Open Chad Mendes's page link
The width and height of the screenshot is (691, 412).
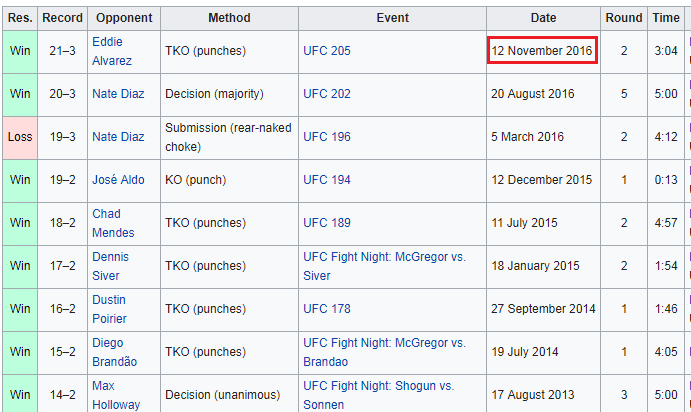coord(108,223)
